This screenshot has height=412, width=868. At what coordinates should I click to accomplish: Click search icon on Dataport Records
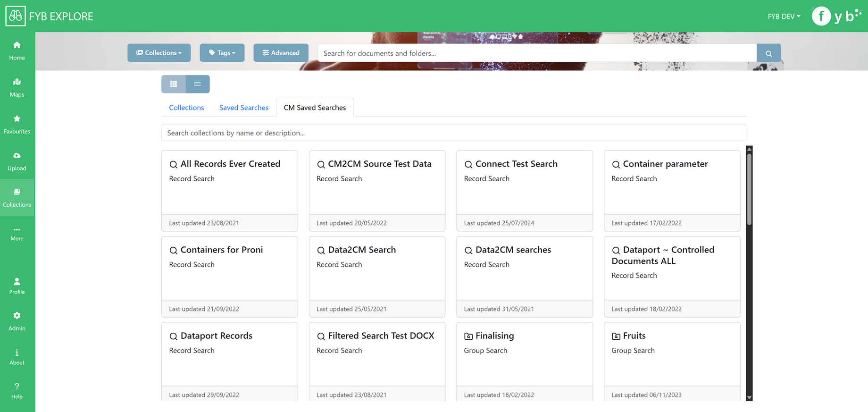(x=174, y=336)
